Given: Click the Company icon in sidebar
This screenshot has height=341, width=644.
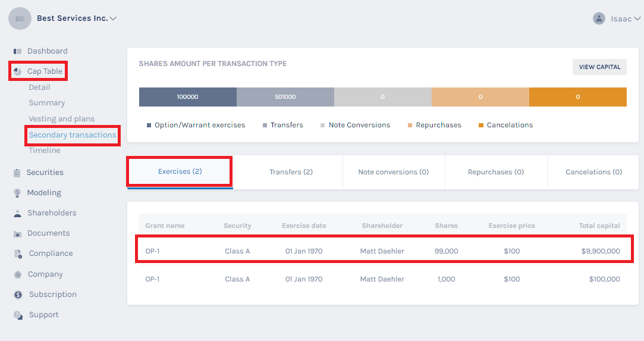Looking at the screenshot, I should tap(18, 274).
